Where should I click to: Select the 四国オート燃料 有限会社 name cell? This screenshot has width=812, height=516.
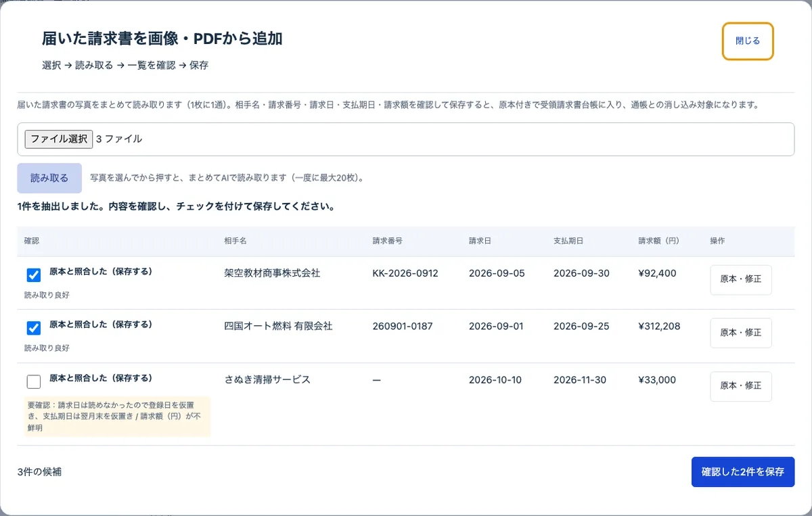click(278, 326)
